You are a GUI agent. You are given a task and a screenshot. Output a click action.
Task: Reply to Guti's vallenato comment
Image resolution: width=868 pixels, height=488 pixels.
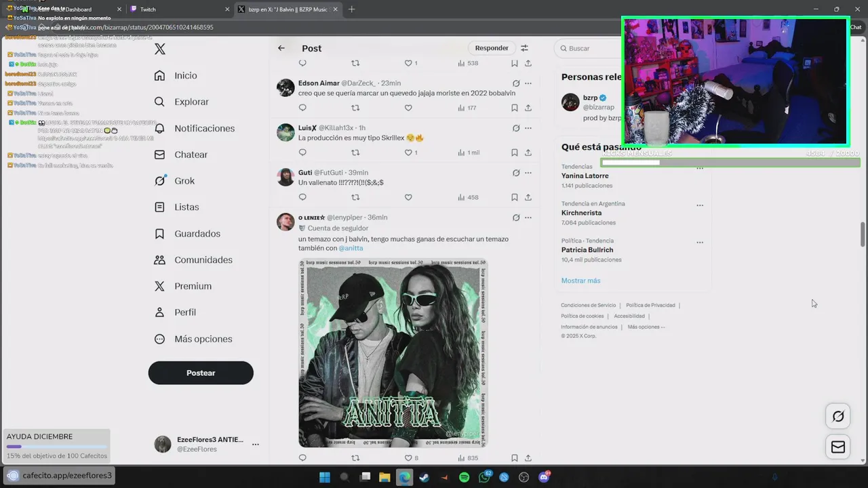(x=302, y=197)
